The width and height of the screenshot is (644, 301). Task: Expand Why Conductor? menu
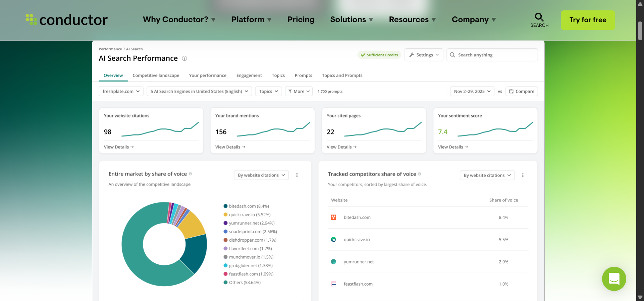click(179, 19)
